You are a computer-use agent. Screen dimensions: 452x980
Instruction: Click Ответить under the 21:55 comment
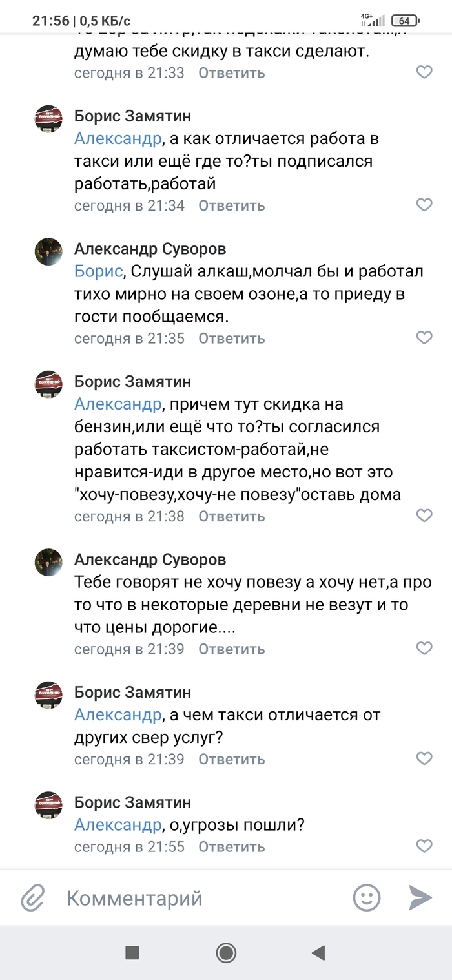point(231,847)
